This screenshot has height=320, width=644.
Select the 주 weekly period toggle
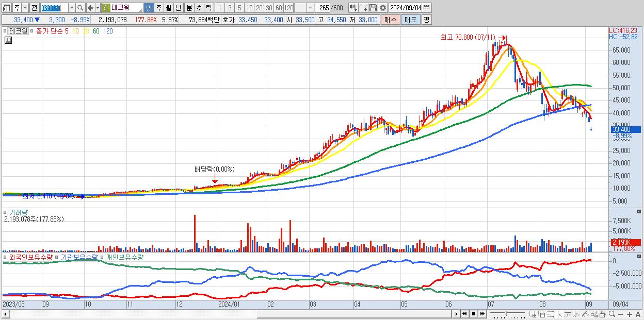pyautogui.click(x=158, y=8)
